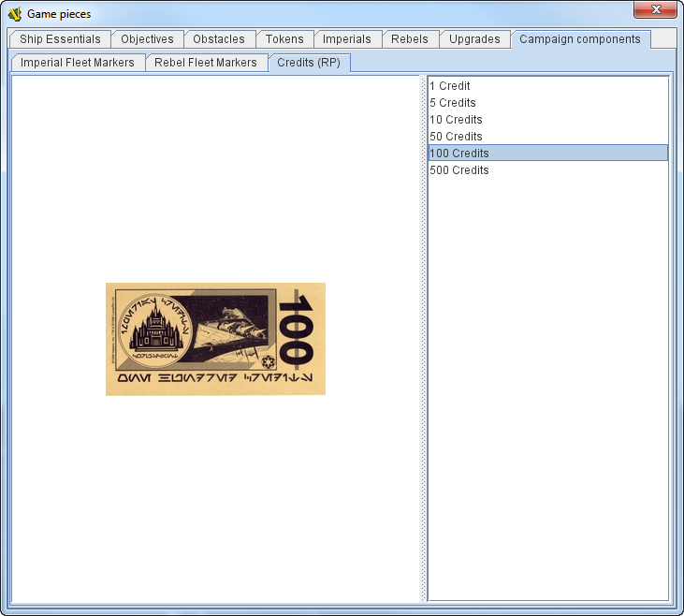Choose 500 Credits from the list
Image resolution: width=684 pixels, height=616 pixels.
(x=459, y=170)
